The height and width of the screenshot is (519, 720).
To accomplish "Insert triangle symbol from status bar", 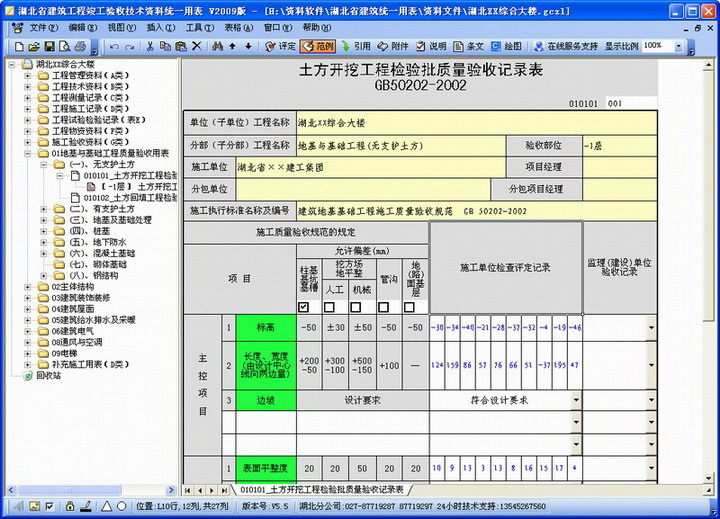I will point(107,506).
